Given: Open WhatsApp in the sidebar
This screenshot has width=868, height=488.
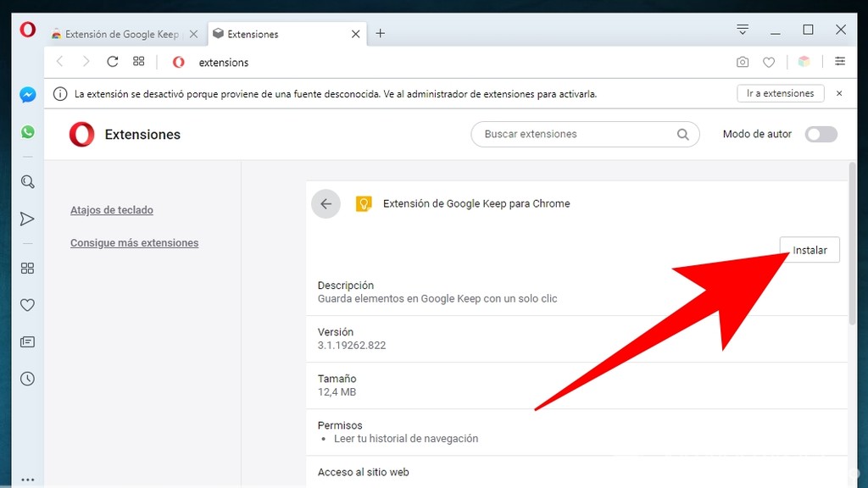Looking at the screenshot, I should click(27, 131).
